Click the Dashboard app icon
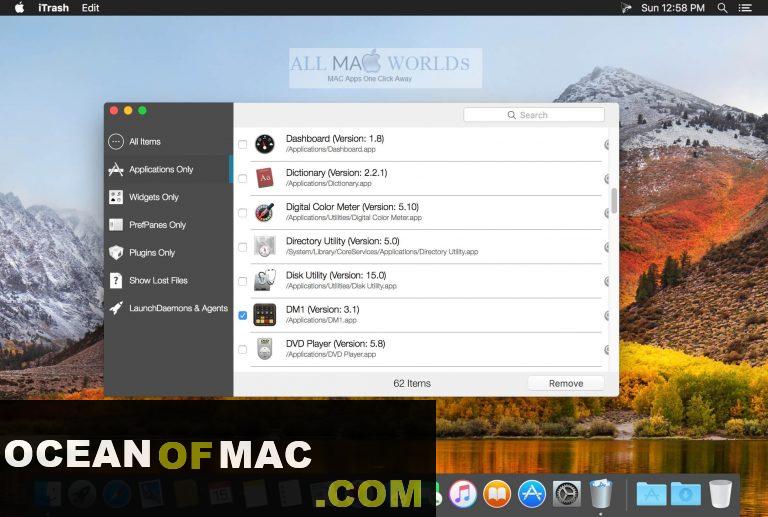Image resolution: width=768 pixels, height=517 pixels. [x=264, y=144]
